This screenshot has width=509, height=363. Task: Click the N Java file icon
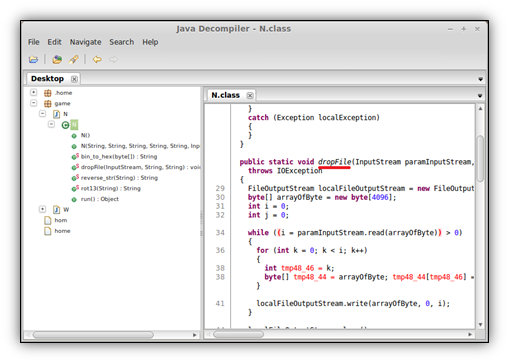pos(57,114)
